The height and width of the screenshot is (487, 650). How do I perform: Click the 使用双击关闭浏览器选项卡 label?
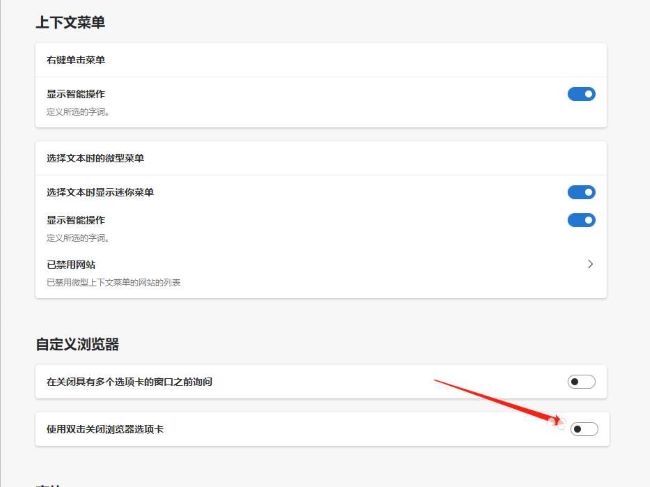[x=104, y=429]
